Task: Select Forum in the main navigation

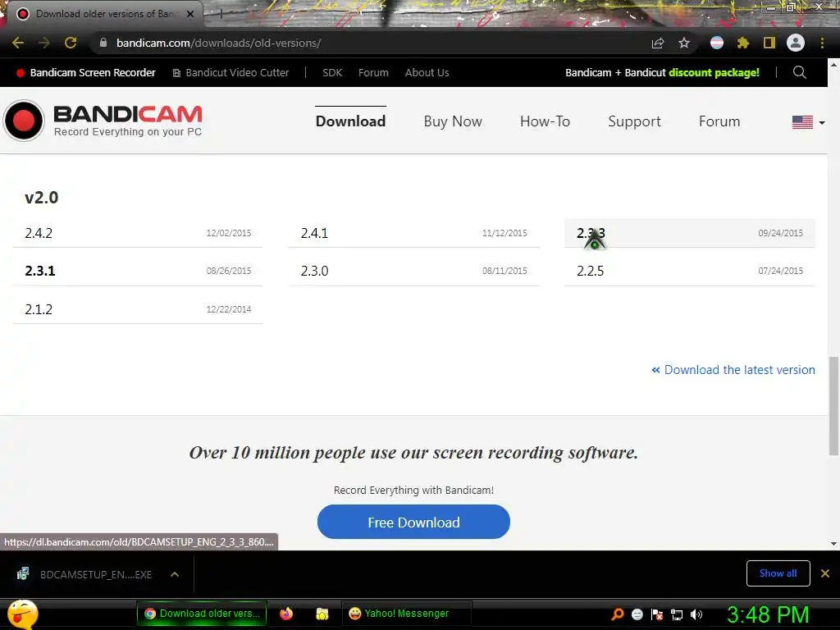Action: click(x=719, y=121)
